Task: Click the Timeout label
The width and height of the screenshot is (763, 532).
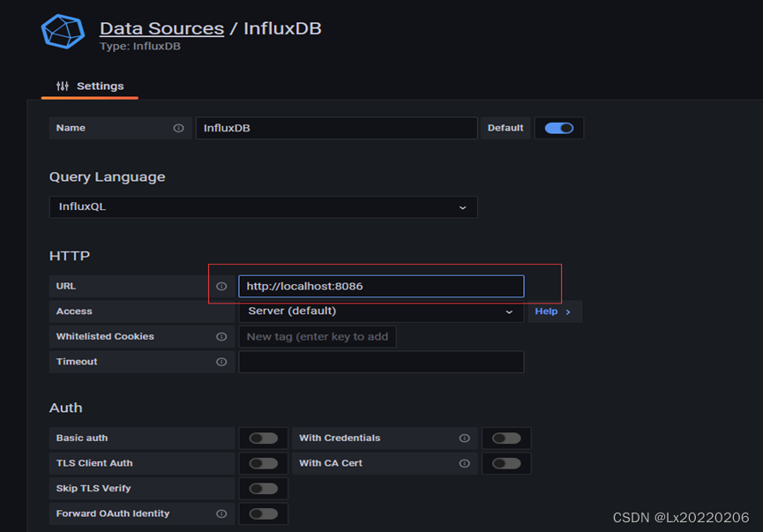Action: click(x=77, y=362)
